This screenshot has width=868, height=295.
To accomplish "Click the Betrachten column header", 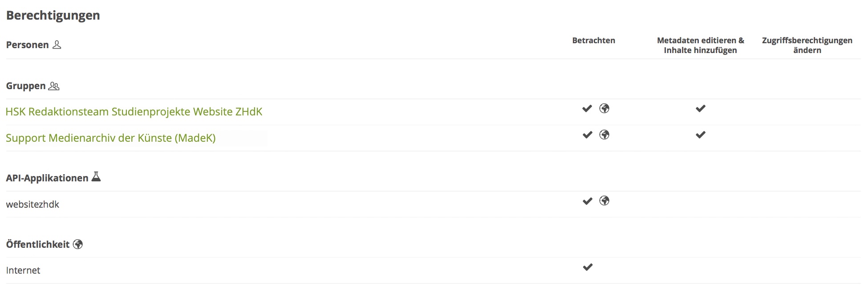I will pyautogui.click(x=593, y=41).
